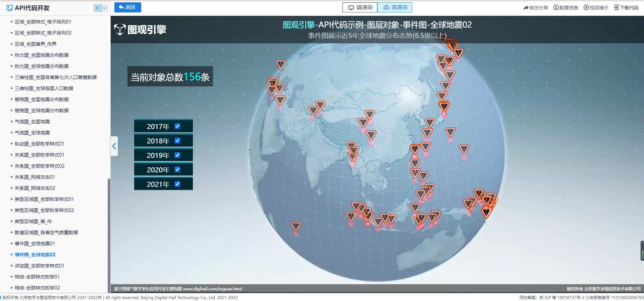Viewport: 644px width, 301px height.
Task: Select active 事件图_全球地震02 item
Action: pyautogui.click(x=35, y=255)
